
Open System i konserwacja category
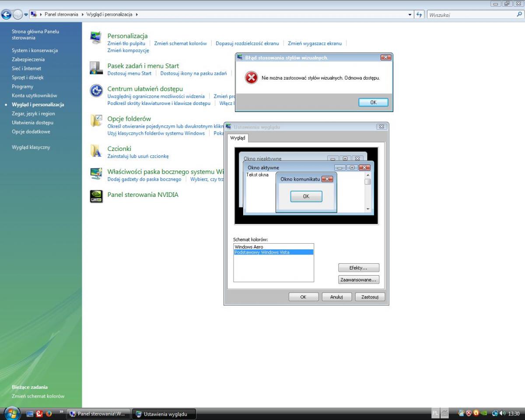click(35, 50)
